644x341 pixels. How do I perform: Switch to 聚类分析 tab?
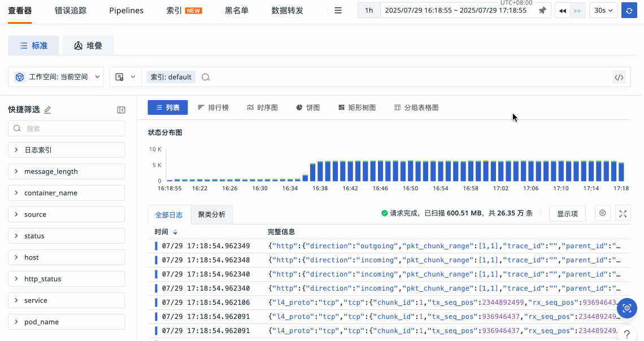(211, 215)
